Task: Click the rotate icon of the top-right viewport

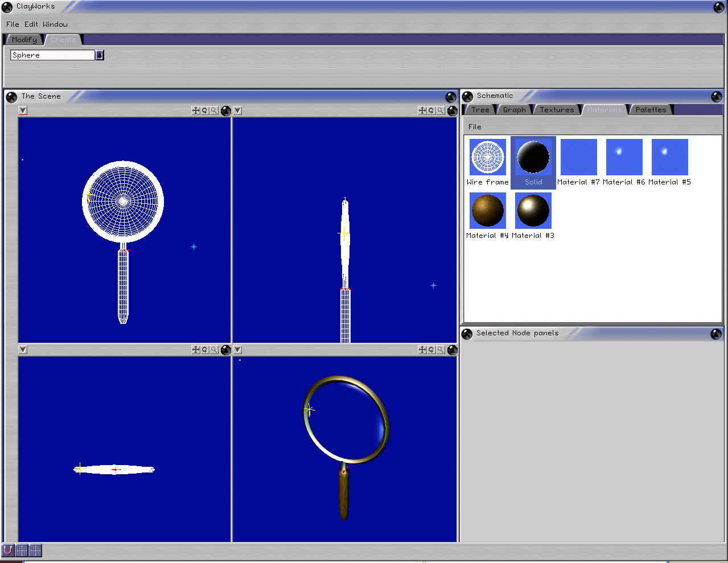Action: tap(431, 110)
